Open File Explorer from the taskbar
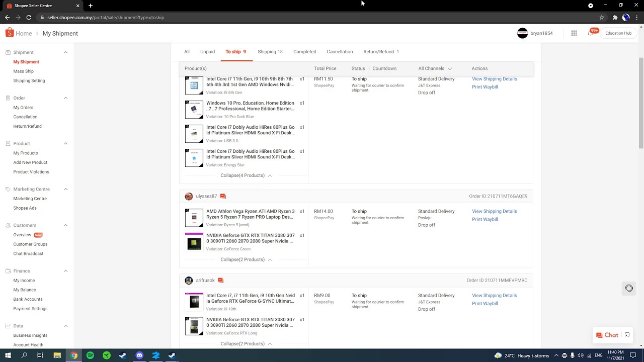The height and width of the screenshot is (362, 644). tap(57, 355)
